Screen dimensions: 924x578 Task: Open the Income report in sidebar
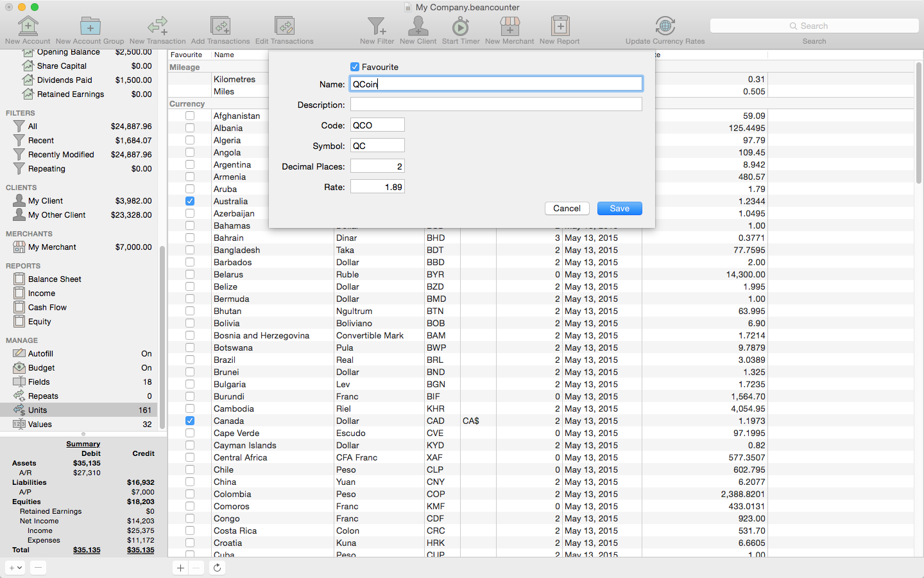click(x=78, y=293)
